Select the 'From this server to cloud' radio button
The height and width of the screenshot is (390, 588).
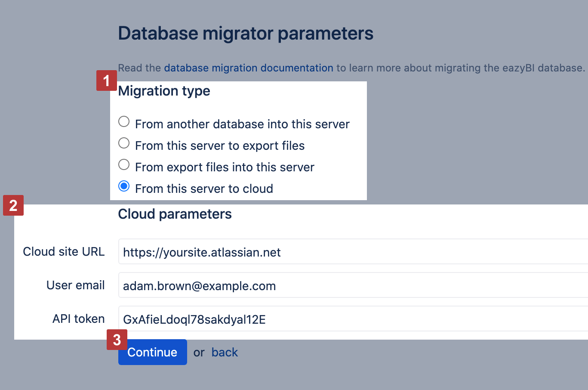[124, 186]
